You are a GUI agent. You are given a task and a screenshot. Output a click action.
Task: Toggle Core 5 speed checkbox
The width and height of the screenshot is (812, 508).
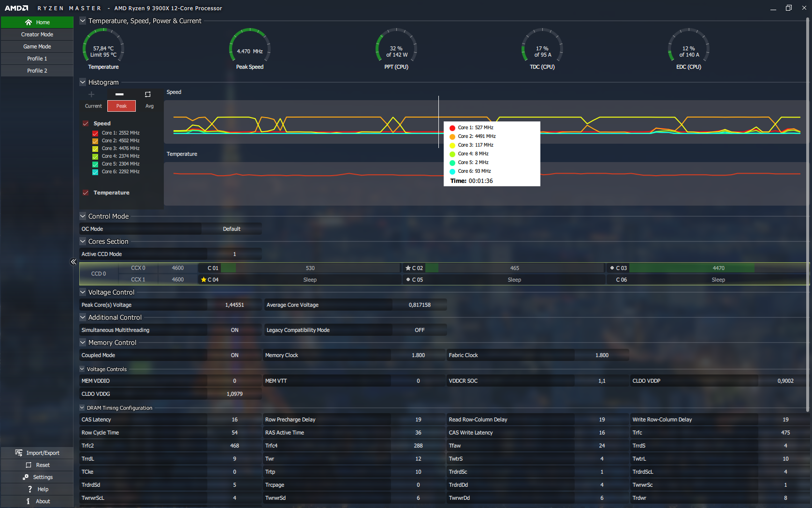tap(95, 164)
